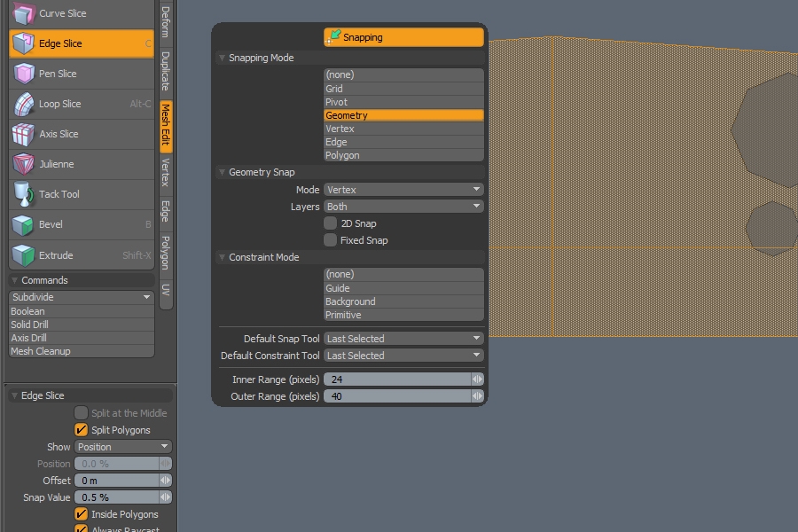Open the Polygon vertical tab
This screenshot has width=798, height=532.
click(x=166, y=253)
